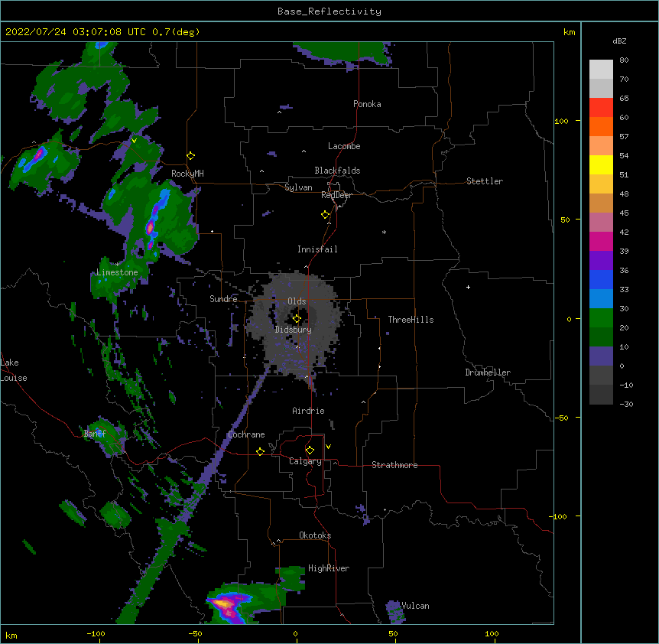Click the Olds city label
The height and width of the screenshot is (644, 659).
297,301
